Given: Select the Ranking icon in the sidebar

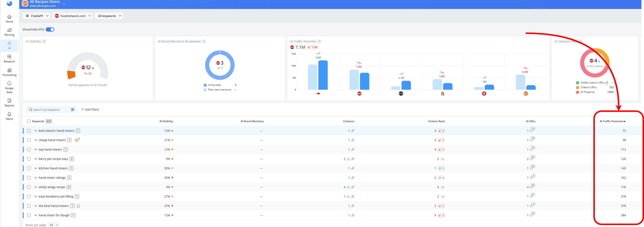Looking at the screenshot, I should point(9,31).
